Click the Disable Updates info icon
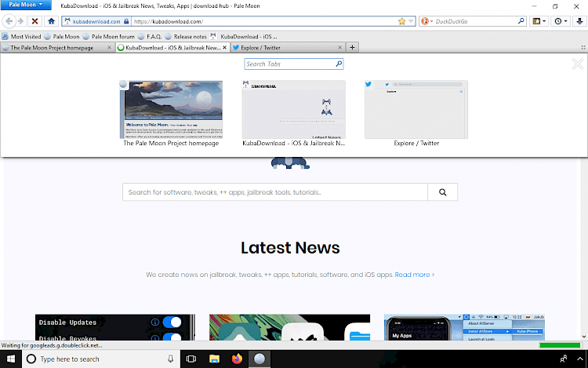 [x=155, y=322]
